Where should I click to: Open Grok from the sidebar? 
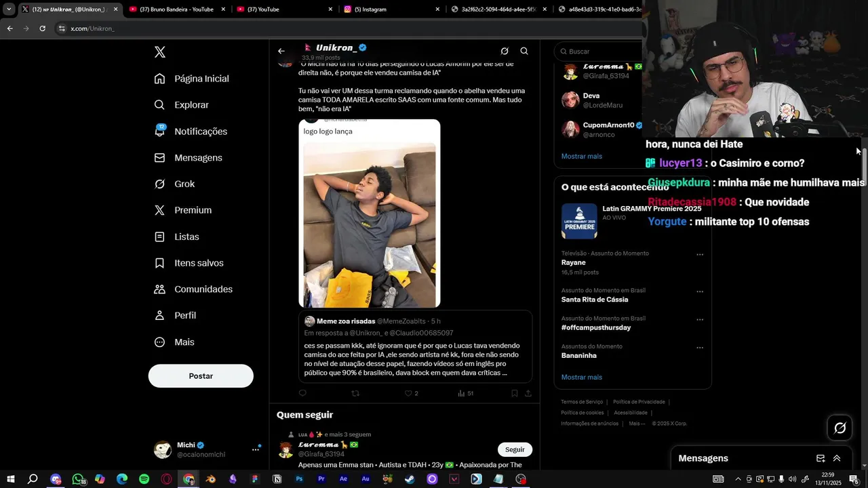coord(174,184)
